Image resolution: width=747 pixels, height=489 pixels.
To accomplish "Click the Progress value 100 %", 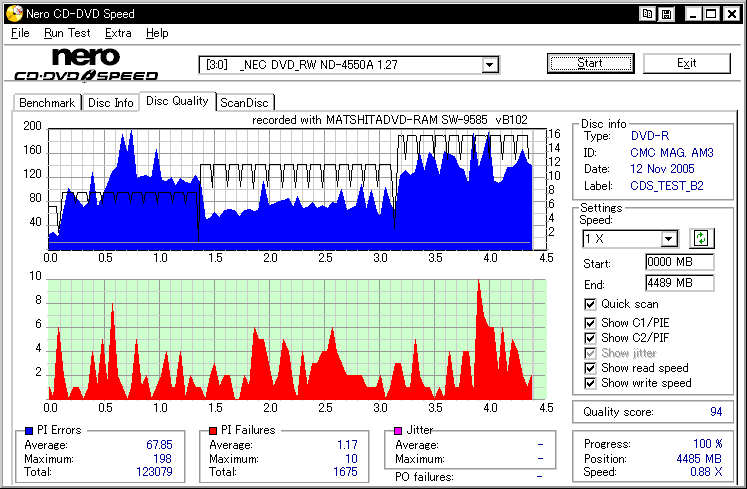I will coord(707,444).
